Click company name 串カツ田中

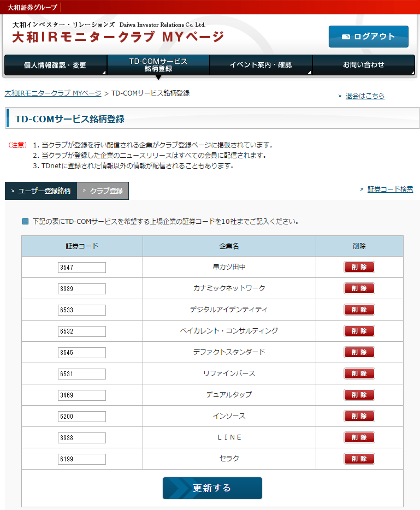click(x=229, y=267)
